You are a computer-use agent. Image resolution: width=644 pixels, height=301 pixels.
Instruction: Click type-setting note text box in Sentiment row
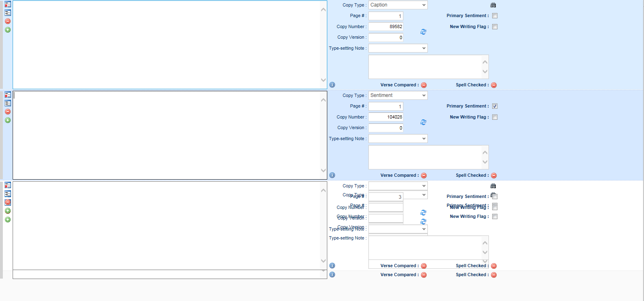(x=425, y=157)
